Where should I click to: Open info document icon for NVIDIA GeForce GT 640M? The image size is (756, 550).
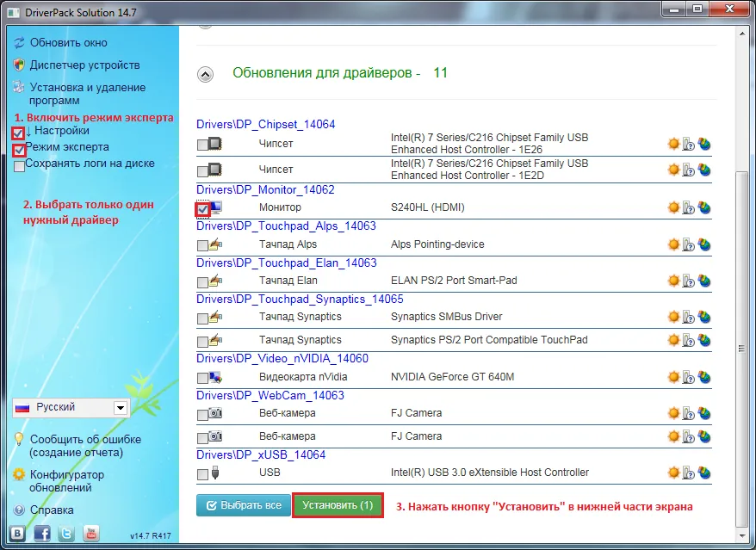click(x=689, y=378)
